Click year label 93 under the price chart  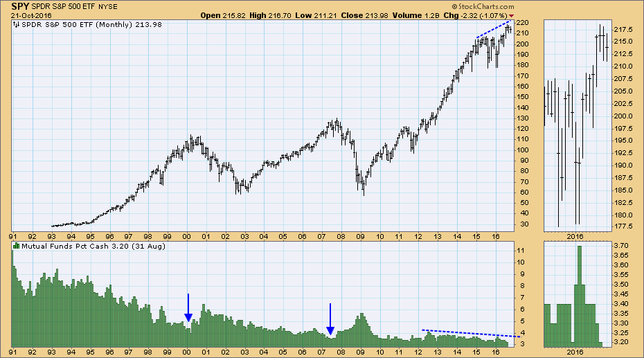coord(51,237)
